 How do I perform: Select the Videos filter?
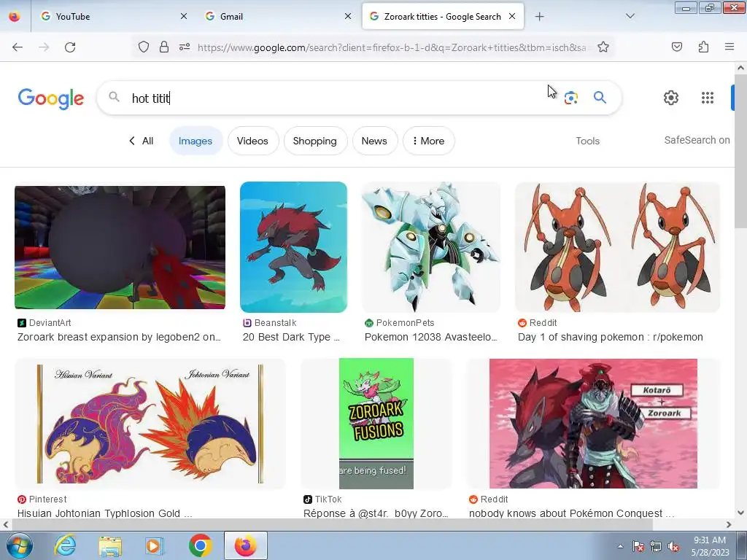click(252, 141)
